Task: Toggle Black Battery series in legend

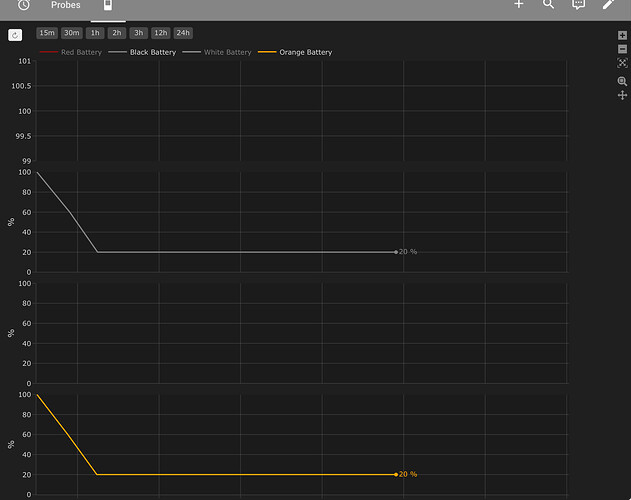Action: (x=142, y=52)
